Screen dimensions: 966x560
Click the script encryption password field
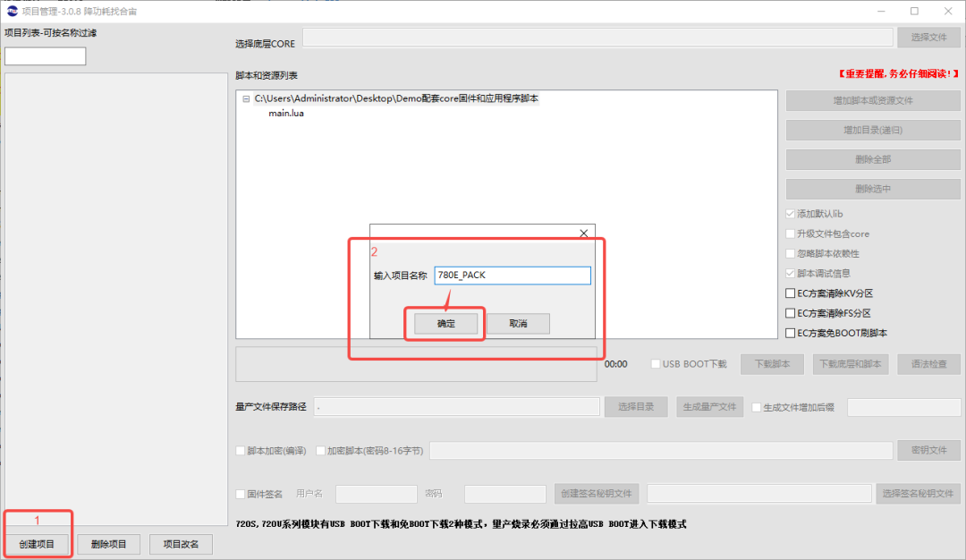pos(661,450)
